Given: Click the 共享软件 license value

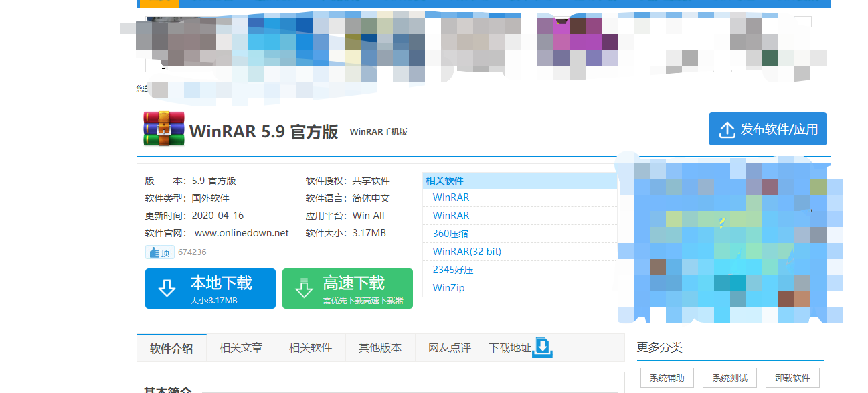Looking at the screenshot, I should (371, 181).
